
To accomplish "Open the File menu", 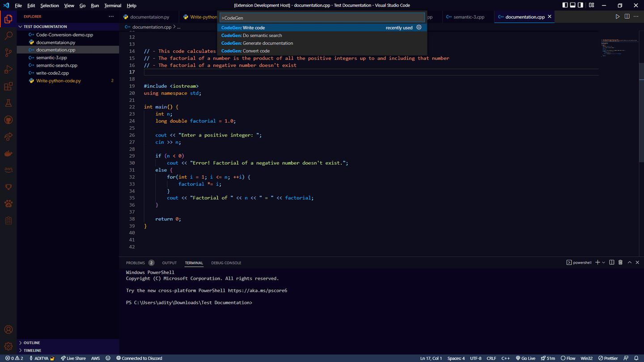I will pyautogui.click(x=18, y=5).
